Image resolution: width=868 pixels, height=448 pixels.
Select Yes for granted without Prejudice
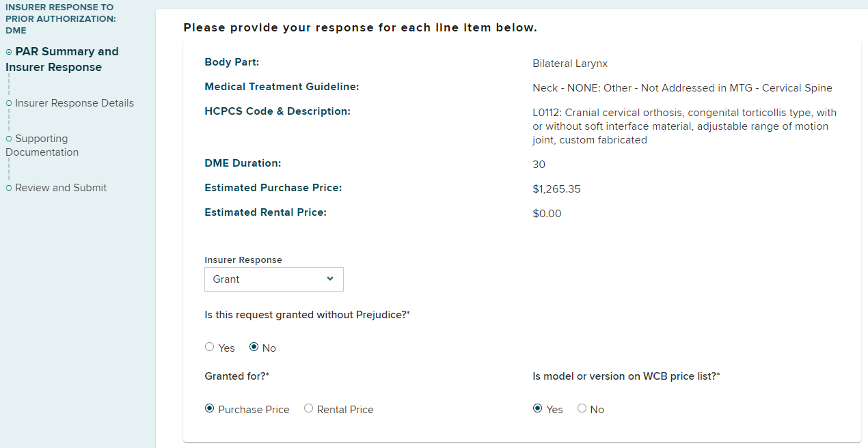pos(210,347)
